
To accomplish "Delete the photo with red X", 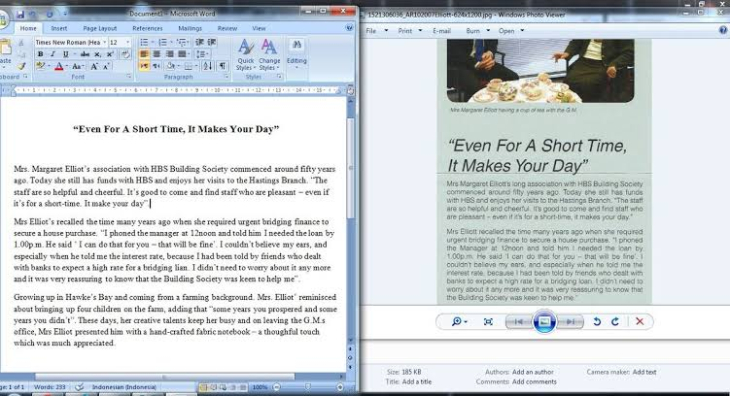I will coord(640,322).
